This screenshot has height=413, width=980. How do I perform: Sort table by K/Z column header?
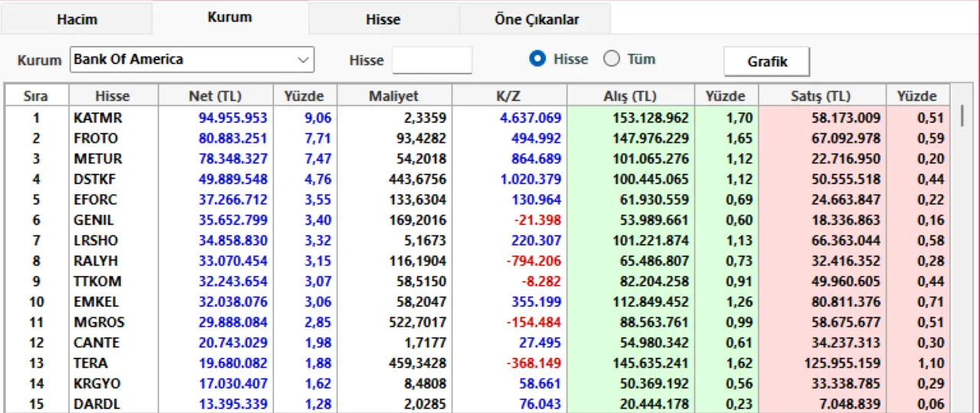[x=508, y=96]
